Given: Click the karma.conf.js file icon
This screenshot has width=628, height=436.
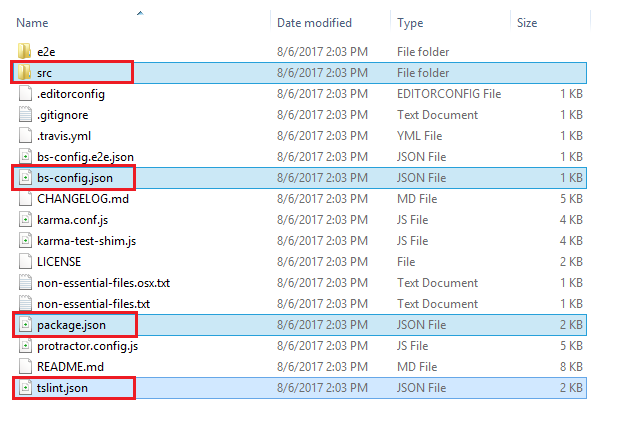Looking at the screenshot, I should [x=25, y=219].
